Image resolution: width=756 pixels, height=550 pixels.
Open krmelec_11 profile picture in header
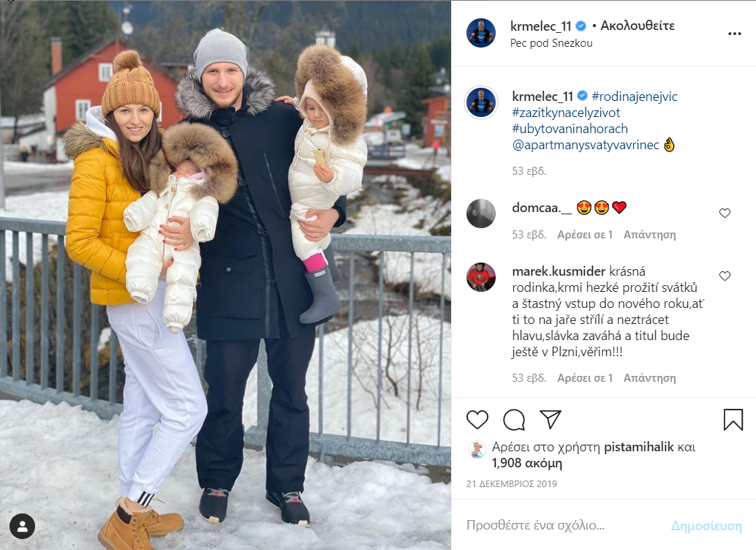[481, 33]
